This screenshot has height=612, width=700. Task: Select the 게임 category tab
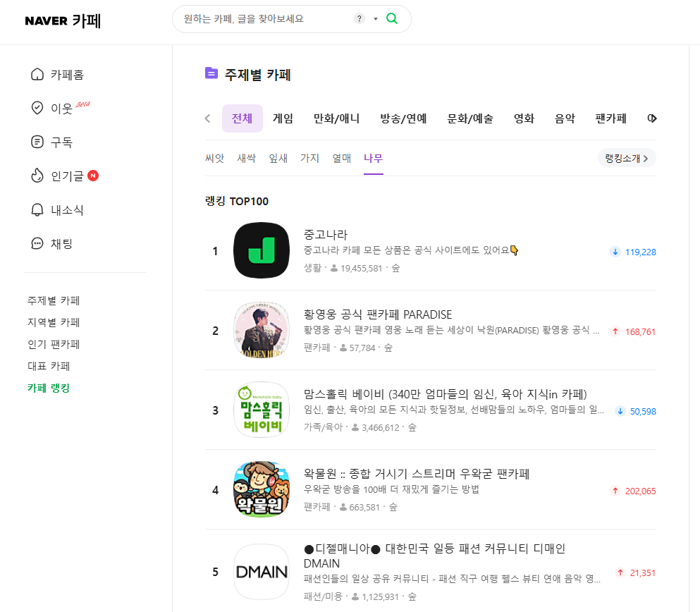click(283, 118)
